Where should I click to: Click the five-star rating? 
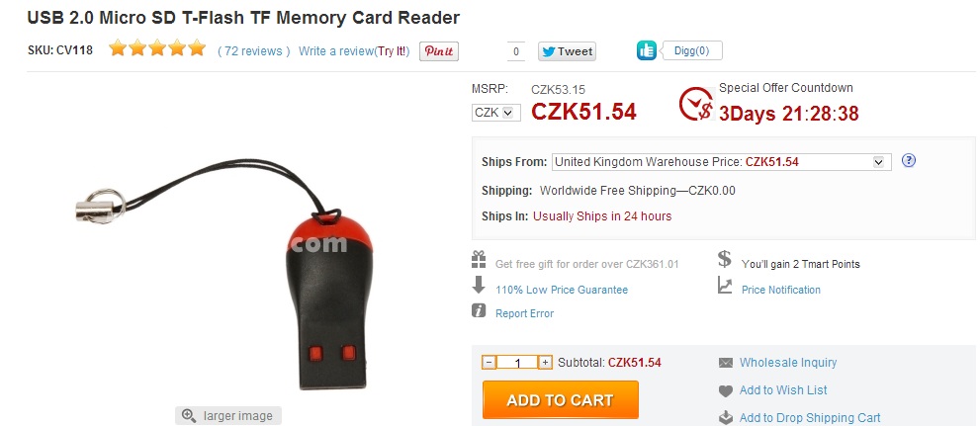pos(157,48)
